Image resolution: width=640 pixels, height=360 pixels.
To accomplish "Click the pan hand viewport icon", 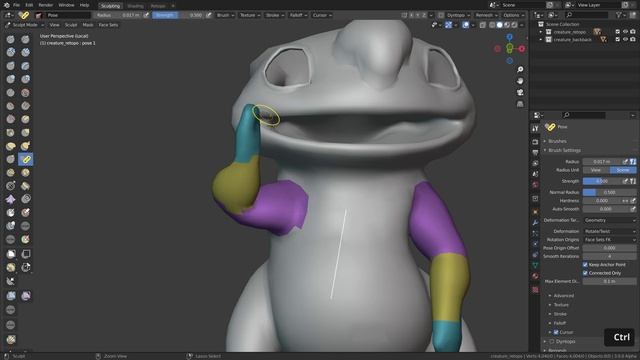I will coord(520,81).
